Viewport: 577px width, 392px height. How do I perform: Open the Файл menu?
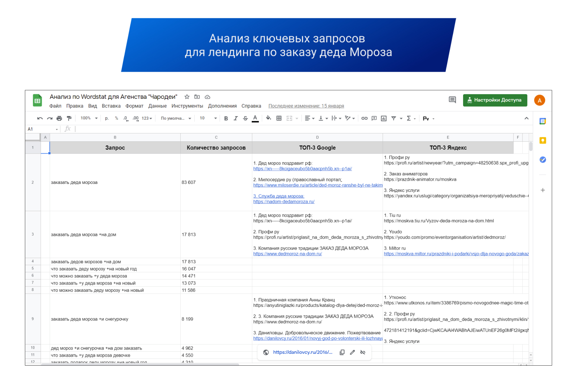[x=55, y=106]
